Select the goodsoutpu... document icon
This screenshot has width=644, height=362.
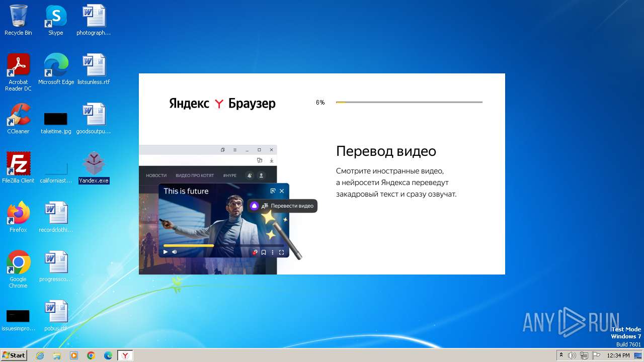click(x=94, y=118)
